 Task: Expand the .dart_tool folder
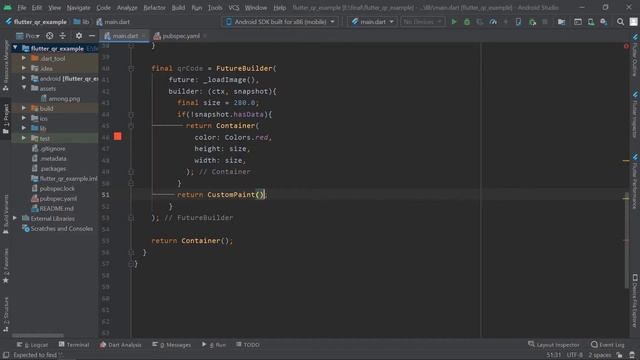(x=24, y=58)
